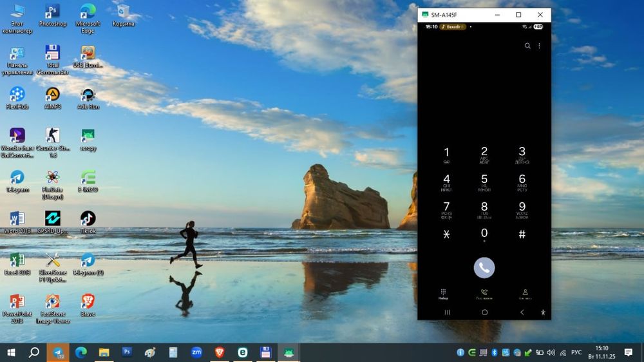Open Brave browser from taskbar

point(220,352)
